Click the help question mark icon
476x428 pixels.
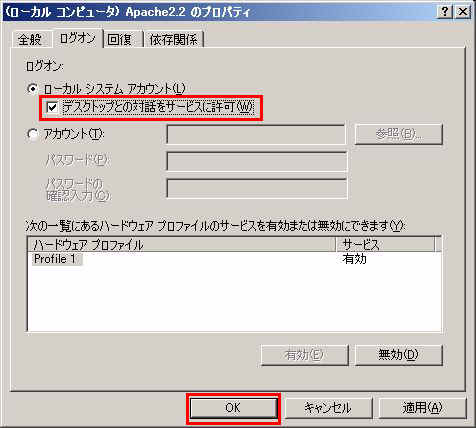point(444,12)
